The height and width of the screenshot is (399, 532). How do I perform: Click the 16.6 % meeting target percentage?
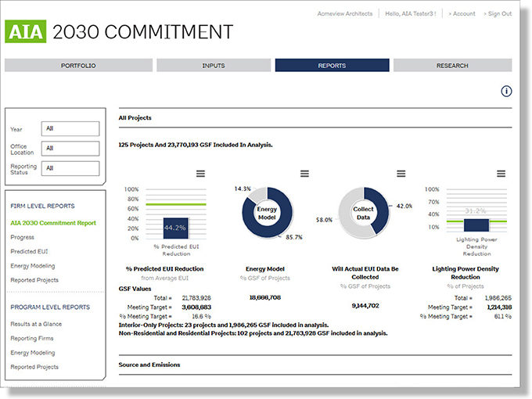coord(202,316)
